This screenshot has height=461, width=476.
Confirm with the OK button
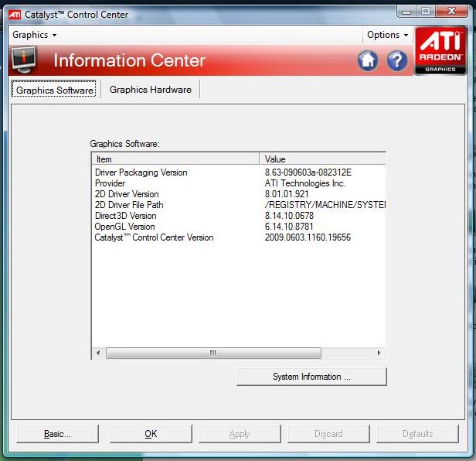pos(151,434)
